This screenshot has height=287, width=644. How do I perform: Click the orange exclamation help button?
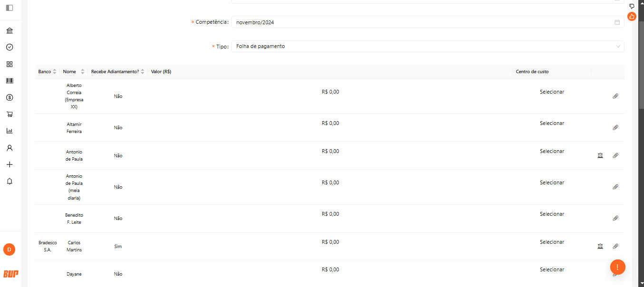tap(617, 267)
